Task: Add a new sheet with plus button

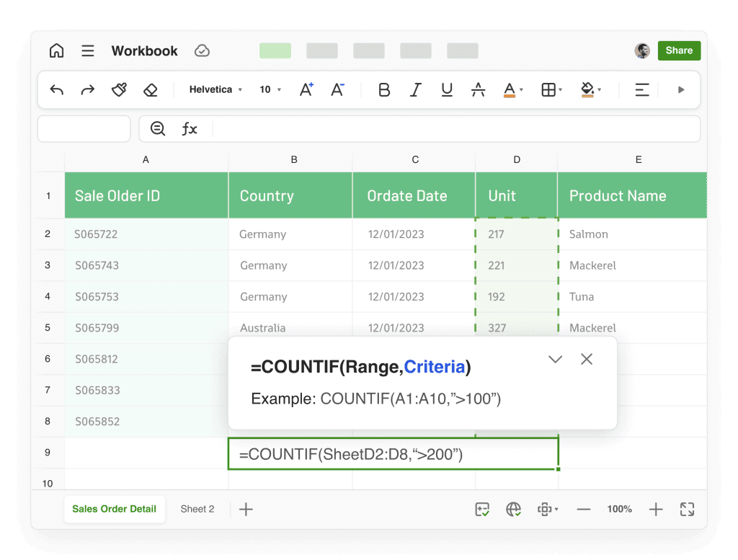Action: coord(246,510)
